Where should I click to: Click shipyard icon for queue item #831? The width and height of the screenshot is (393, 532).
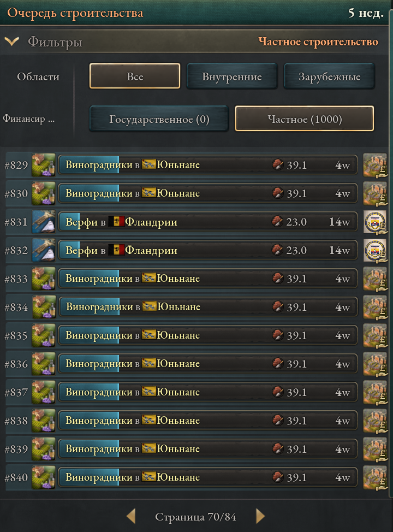tap(44, 222)
